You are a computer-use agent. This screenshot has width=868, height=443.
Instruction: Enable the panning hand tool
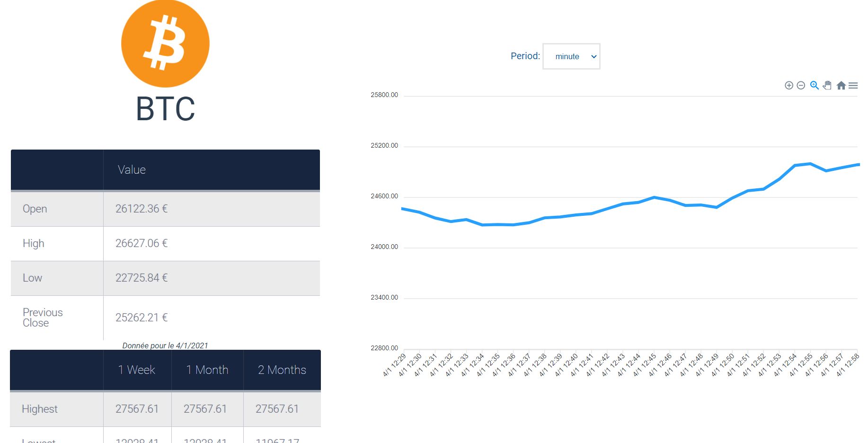pos(827,86)
